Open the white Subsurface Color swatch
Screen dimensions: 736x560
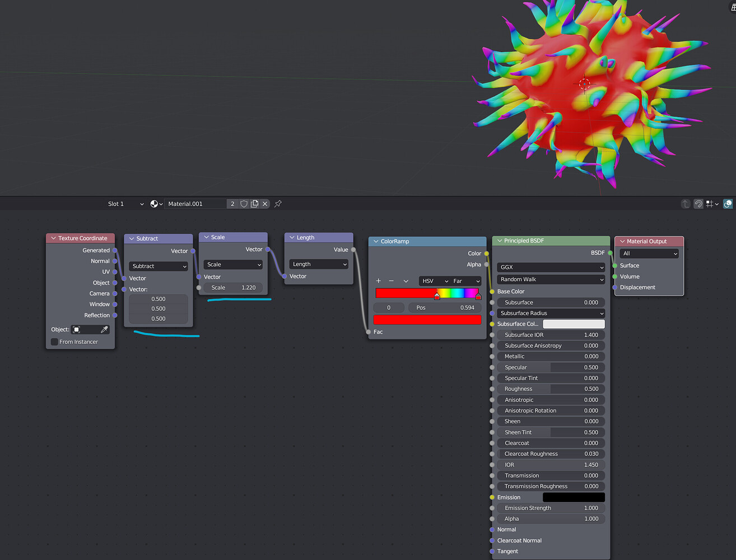[574, 324]
